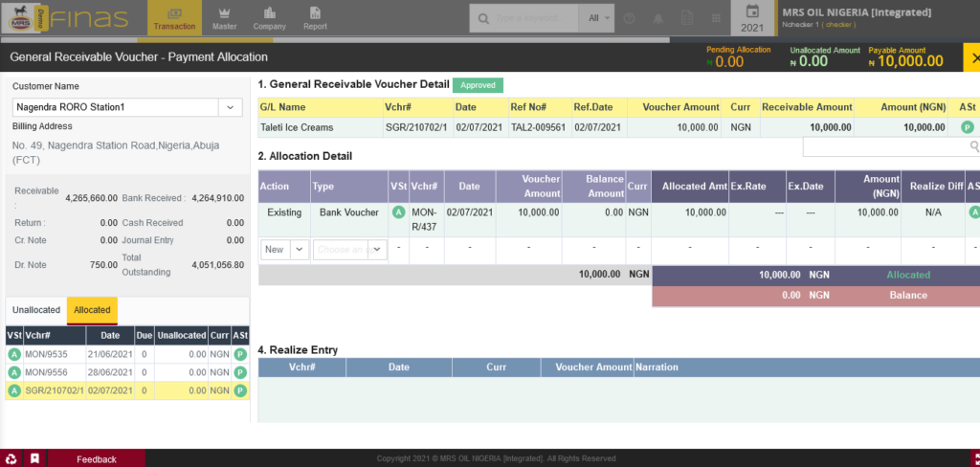Open the Company menu
This screenshot has width=980, height=467.
[x=269, y=18]
